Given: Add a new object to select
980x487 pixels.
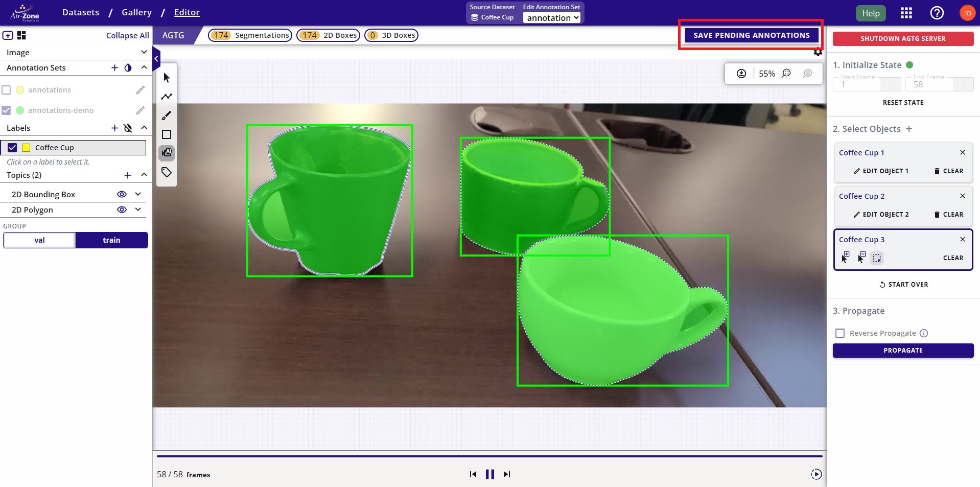Looking at the screenshot, I should pyautogui.click(x=909, y=129).
